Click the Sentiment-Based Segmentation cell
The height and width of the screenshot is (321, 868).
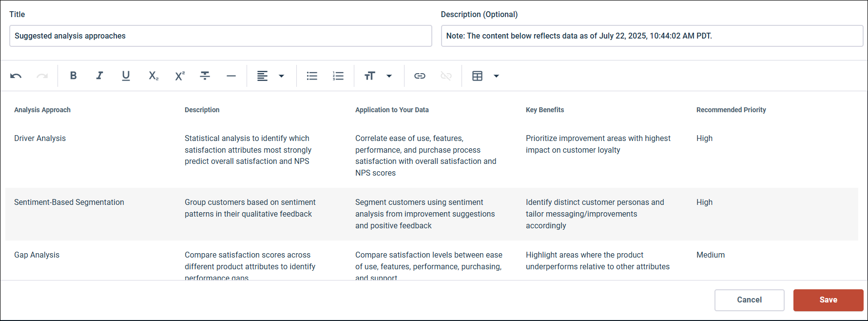point(69,202)
